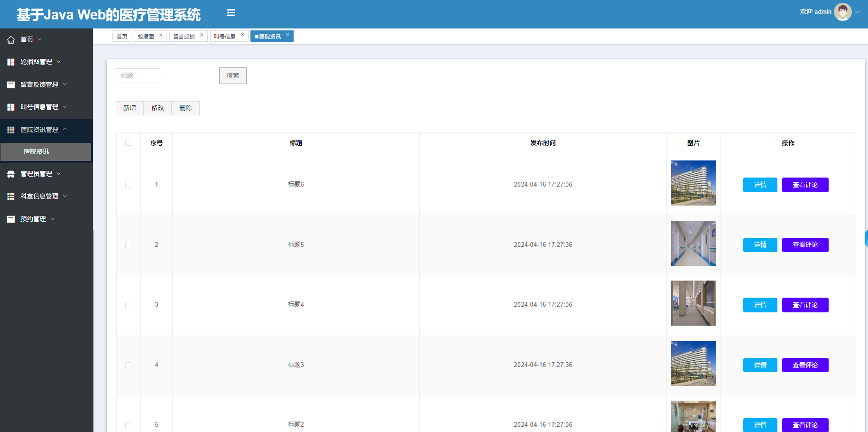Check the checkbox for row 标题6
The height and width of the screenshot is (432, 868).
[128, 185]
